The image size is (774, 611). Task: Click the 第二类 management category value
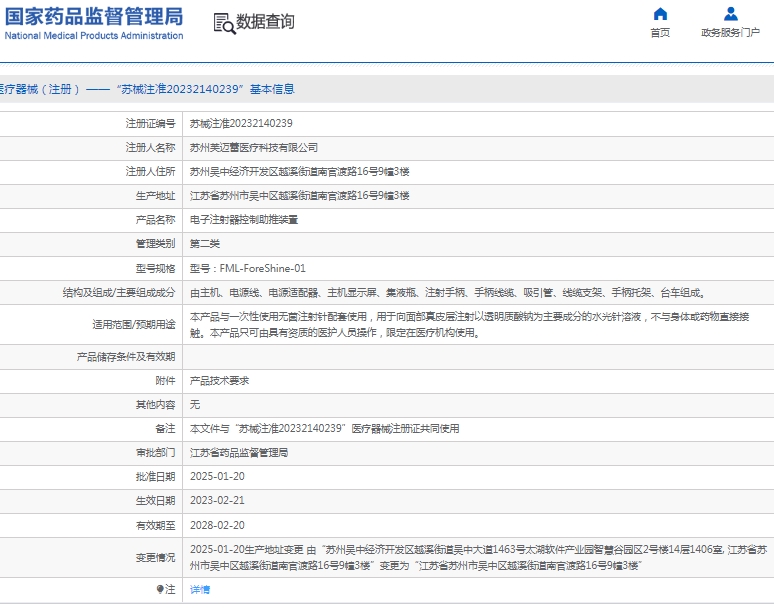coord(205,244)
